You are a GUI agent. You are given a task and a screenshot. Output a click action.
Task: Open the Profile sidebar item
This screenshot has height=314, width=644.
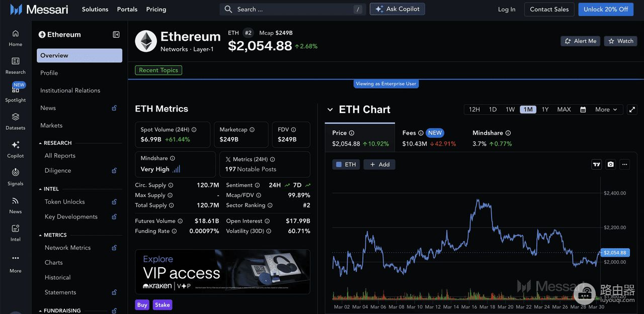79,73
